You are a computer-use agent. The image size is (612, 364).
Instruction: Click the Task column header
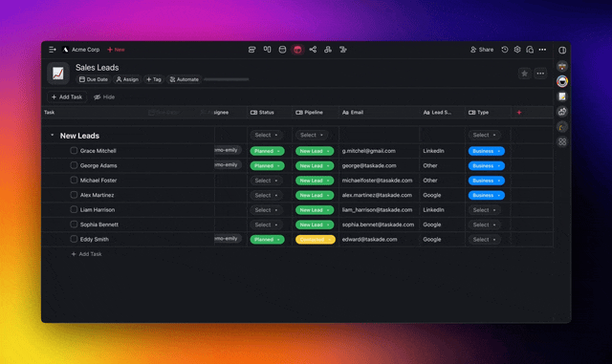[x=49, y=113]
